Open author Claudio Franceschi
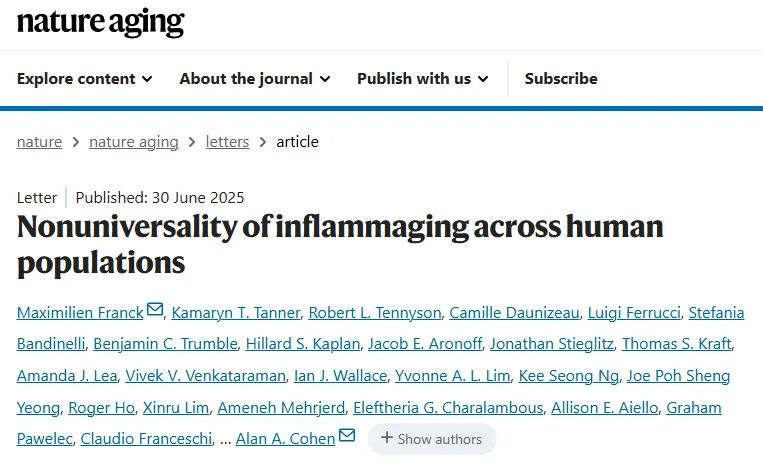This screenshot has height=462, width=763. (146, 439)
